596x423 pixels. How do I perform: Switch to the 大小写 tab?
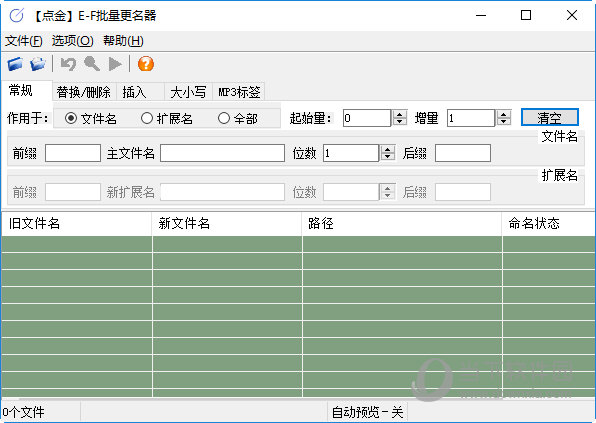(x=188, y=92)
